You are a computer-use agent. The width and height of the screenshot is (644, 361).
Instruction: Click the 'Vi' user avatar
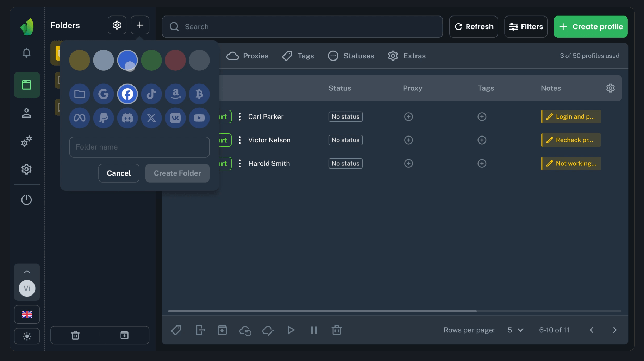point(27,289)
